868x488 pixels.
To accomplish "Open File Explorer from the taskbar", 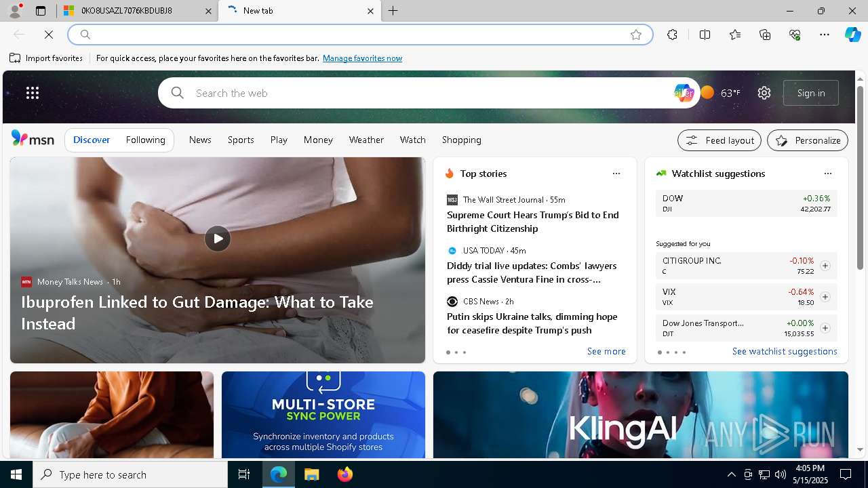I will pos(311,474).
